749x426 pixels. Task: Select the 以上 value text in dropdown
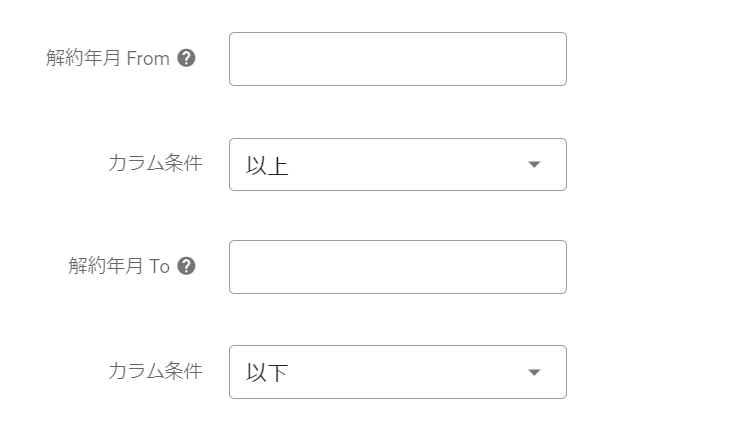click(x=267, y=165)
